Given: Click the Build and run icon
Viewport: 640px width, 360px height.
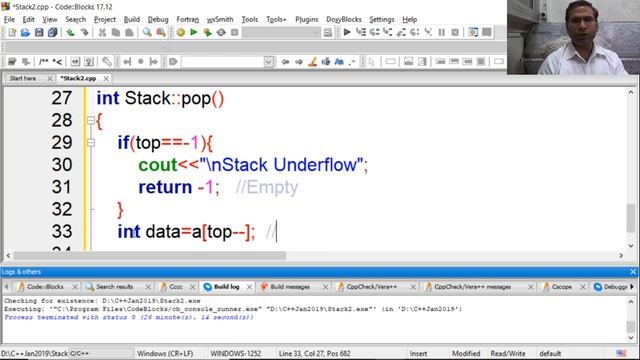Looking at the screenshot, I should tap(207, 32).
